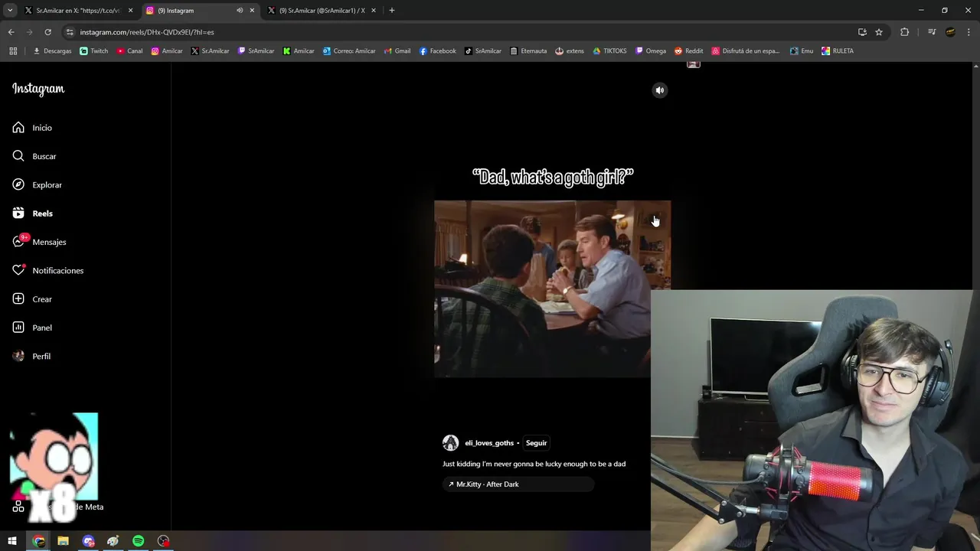Open Omega bookmark

(651, 51)
